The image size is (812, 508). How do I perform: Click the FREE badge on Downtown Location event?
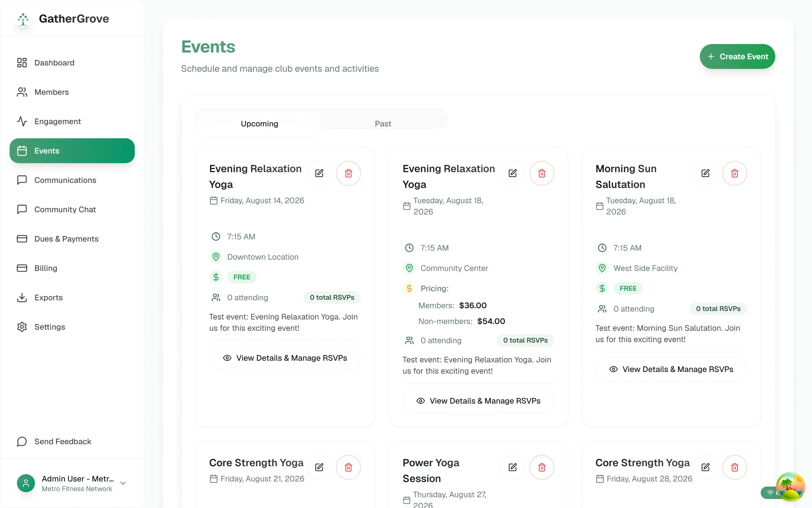tap(242, 277)
